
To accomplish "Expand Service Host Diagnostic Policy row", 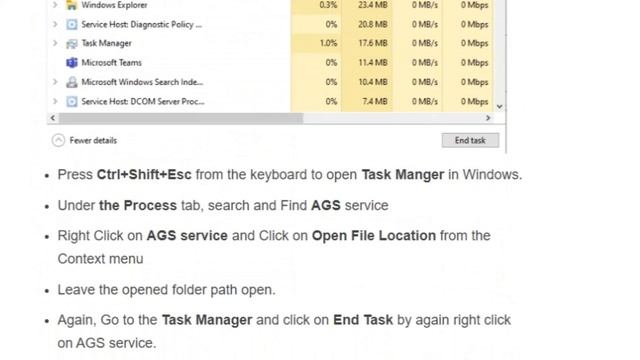I will point(55,24).
